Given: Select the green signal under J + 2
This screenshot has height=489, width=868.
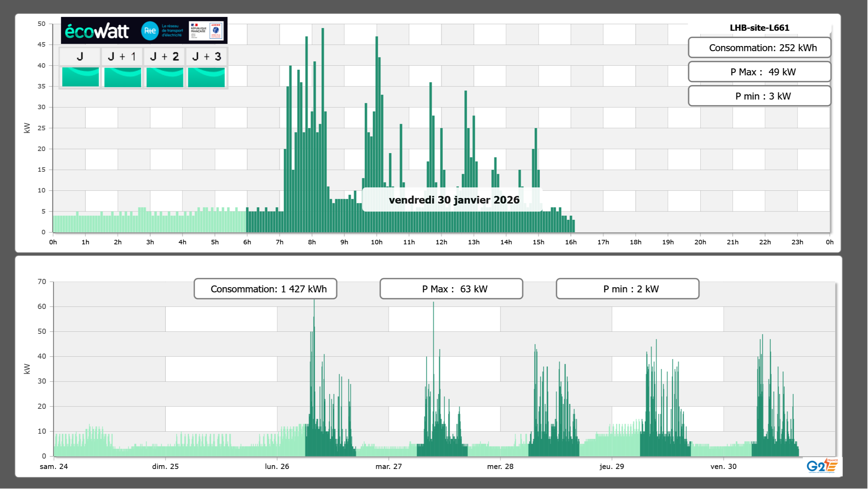Looking at the screenshot, I should [165, 77].
